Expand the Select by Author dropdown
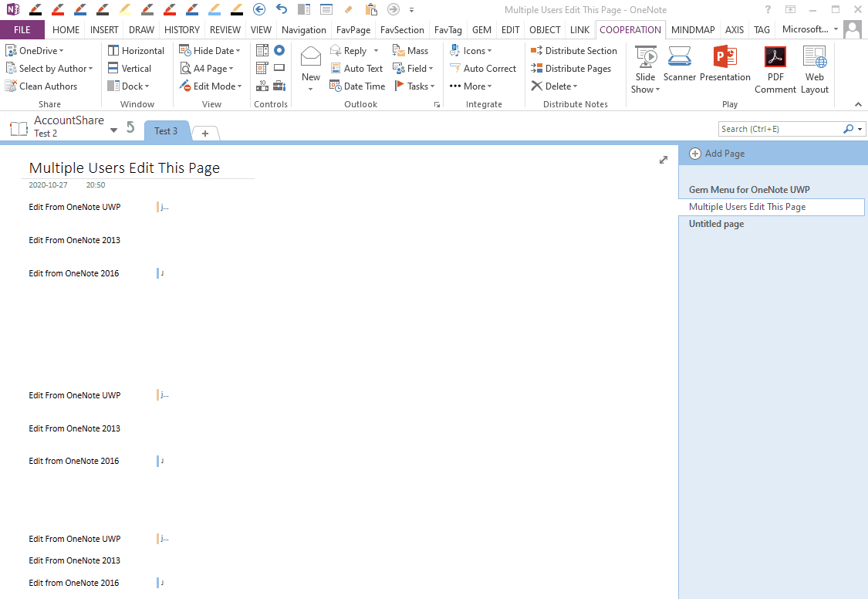 [90, 69]
